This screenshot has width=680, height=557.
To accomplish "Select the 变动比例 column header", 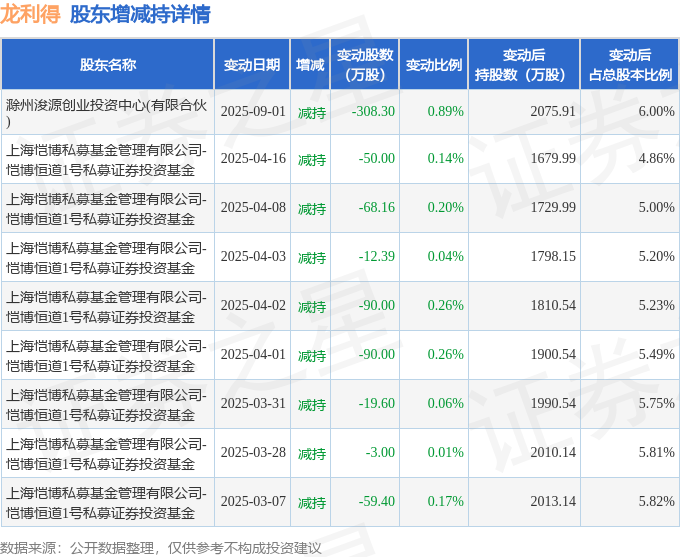I will click(x=434, y=65).
